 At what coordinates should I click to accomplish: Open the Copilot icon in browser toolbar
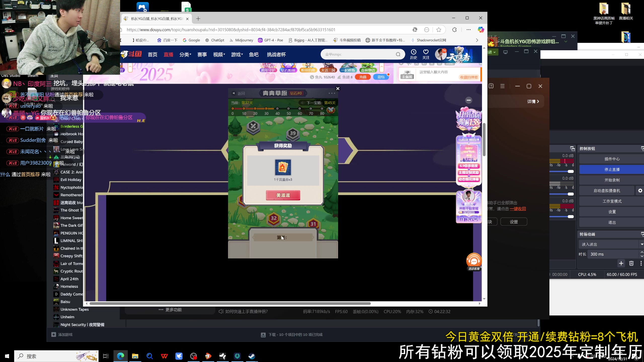pos(481,30)
